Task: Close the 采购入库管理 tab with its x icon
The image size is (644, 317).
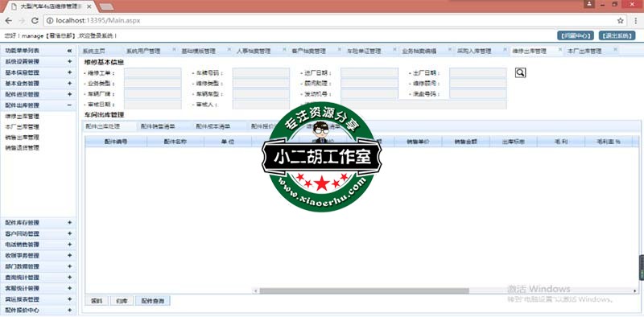Action: coord(505,50)
